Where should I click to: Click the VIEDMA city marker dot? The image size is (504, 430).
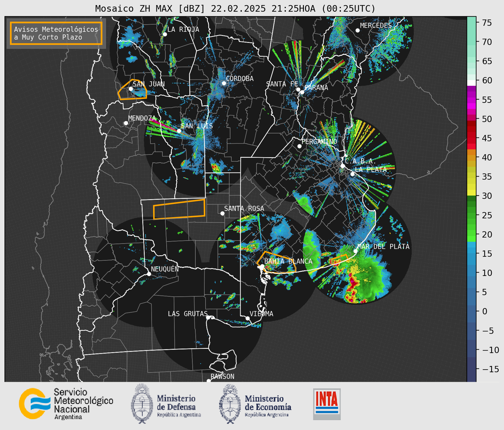[248, 318]
